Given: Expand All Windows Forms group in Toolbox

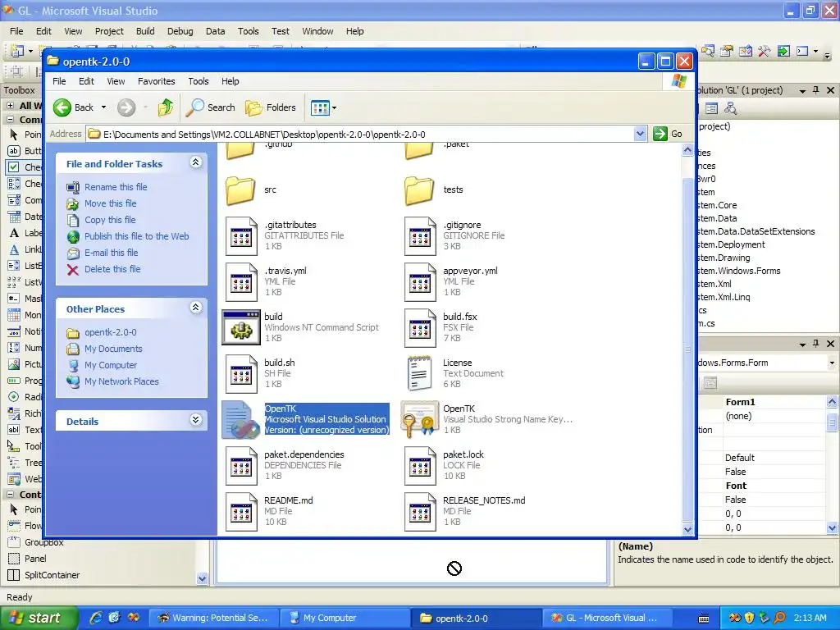Looking at the screenshot, I should click(10, 106).
